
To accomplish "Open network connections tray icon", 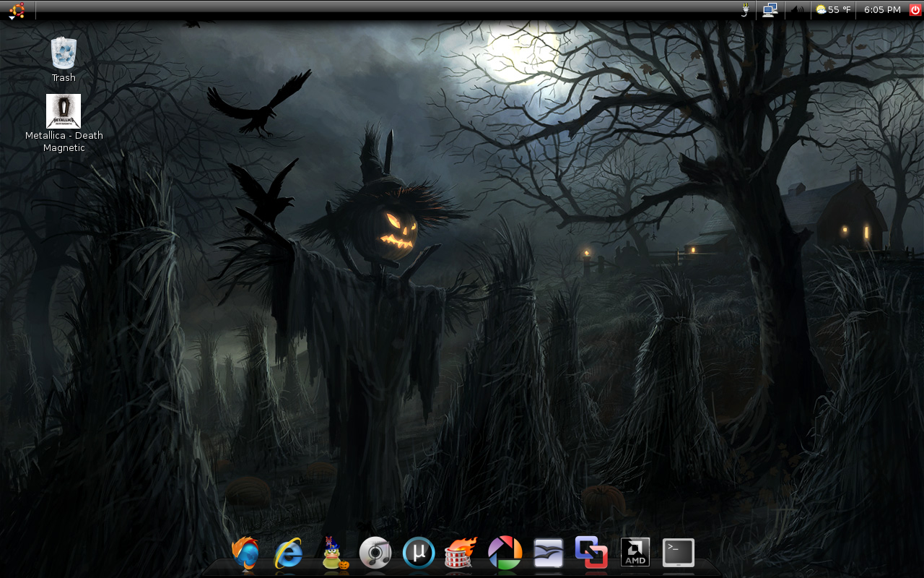I will tap(770, 10).
